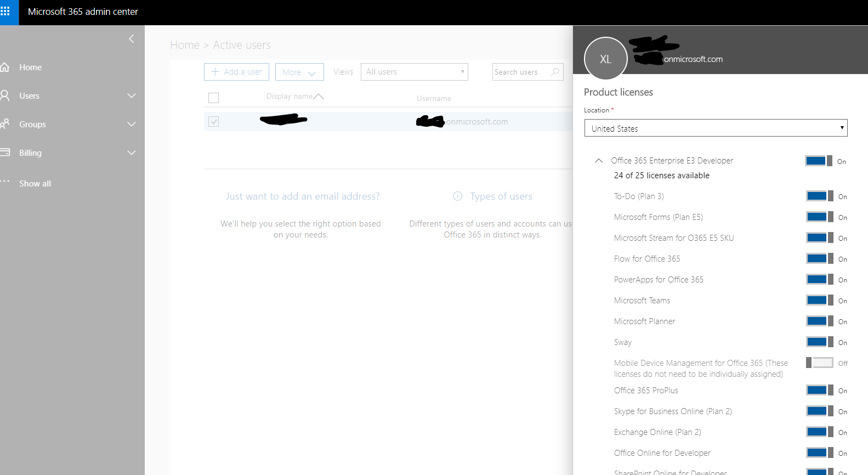Click the Username column header
This screenshot has height=475, width=868.
434,99
